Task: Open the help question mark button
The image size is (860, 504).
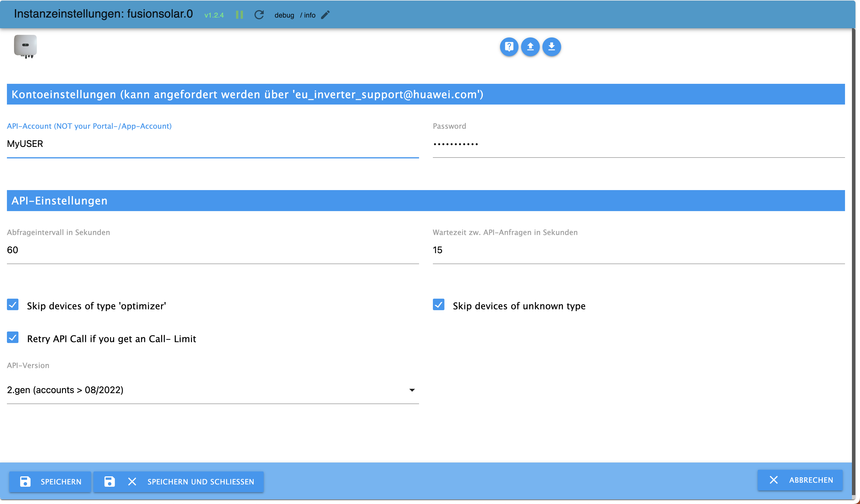Action: point(509,46)
